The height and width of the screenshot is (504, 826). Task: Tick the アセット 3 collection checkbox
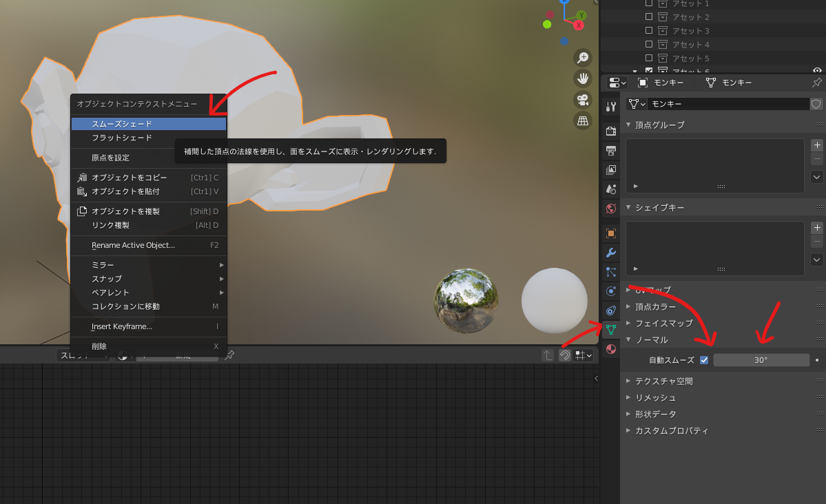tap(649, 30)
